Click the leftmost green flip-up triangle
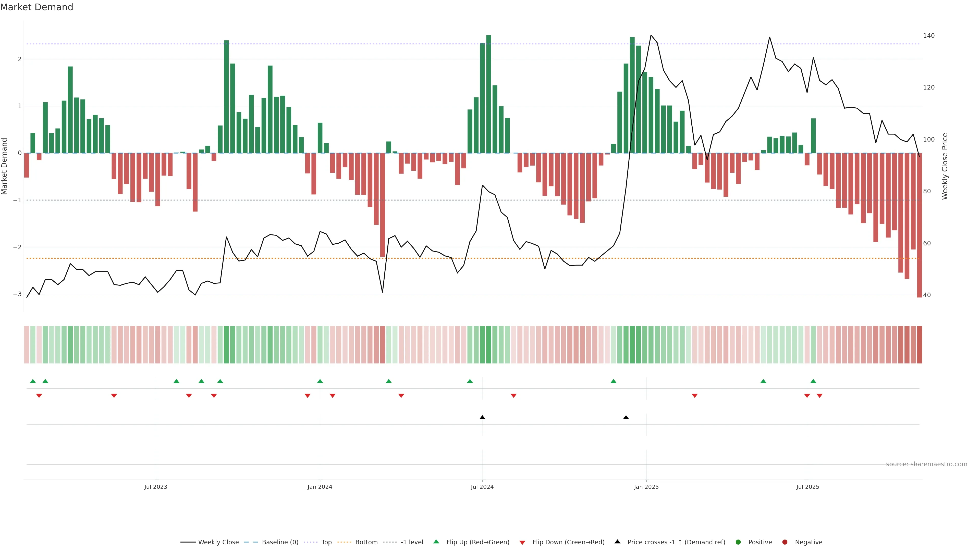 click(33, 381)
